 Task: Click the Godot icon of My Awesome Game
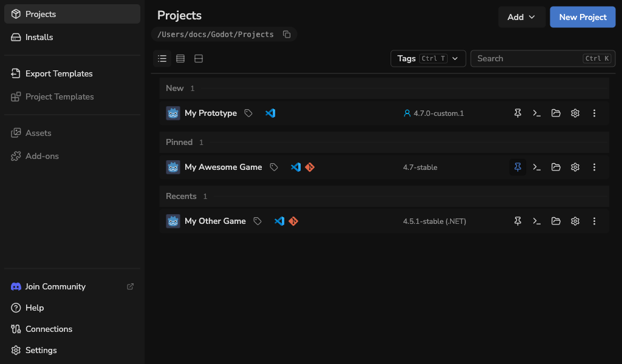tap(173, 167)
